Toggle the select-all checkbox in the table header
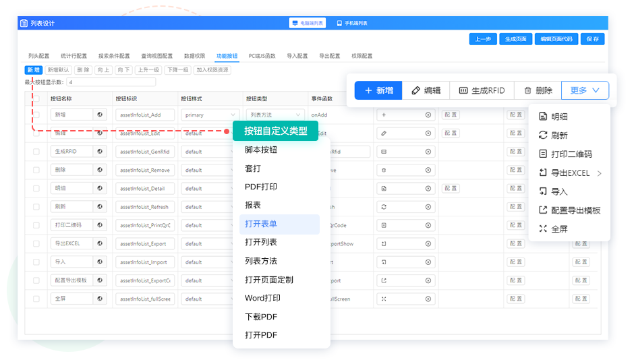 (x=36, y=98)
